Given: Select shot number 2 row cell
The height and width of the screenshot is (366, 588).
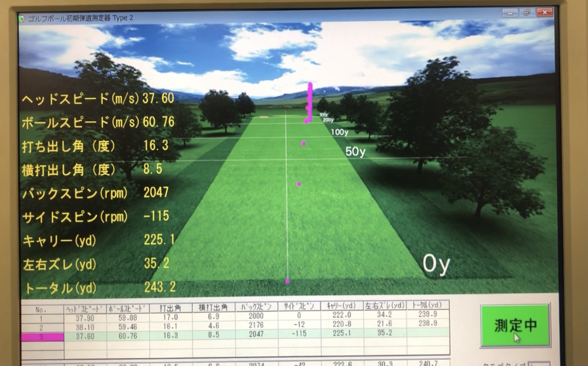Looking at the screenshot, I should [x=42, y=327].
